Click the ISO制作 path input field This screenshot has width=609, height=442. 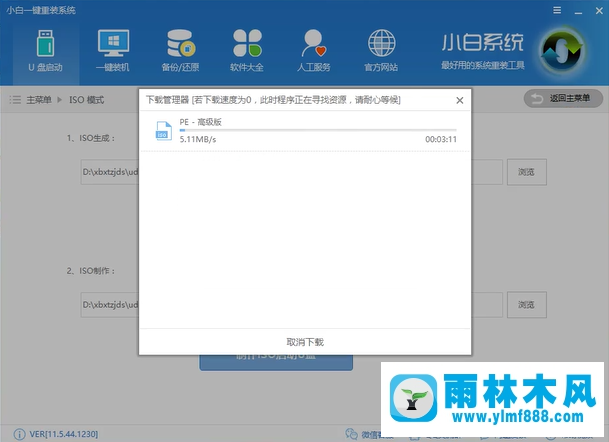coord(292,305)
